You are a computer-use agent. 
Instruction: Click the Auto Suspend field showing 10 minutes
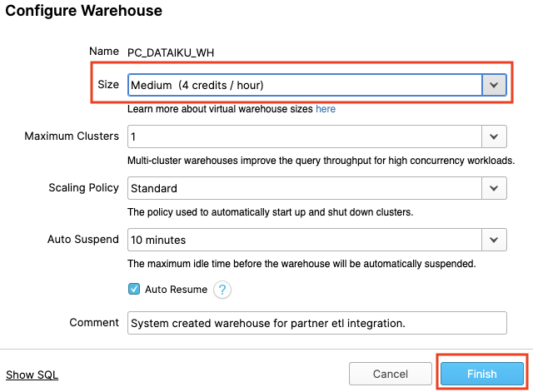[x=304, y=240]
